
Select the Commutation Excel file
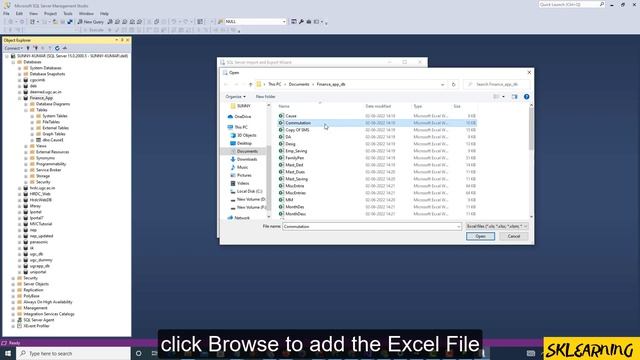298,123
